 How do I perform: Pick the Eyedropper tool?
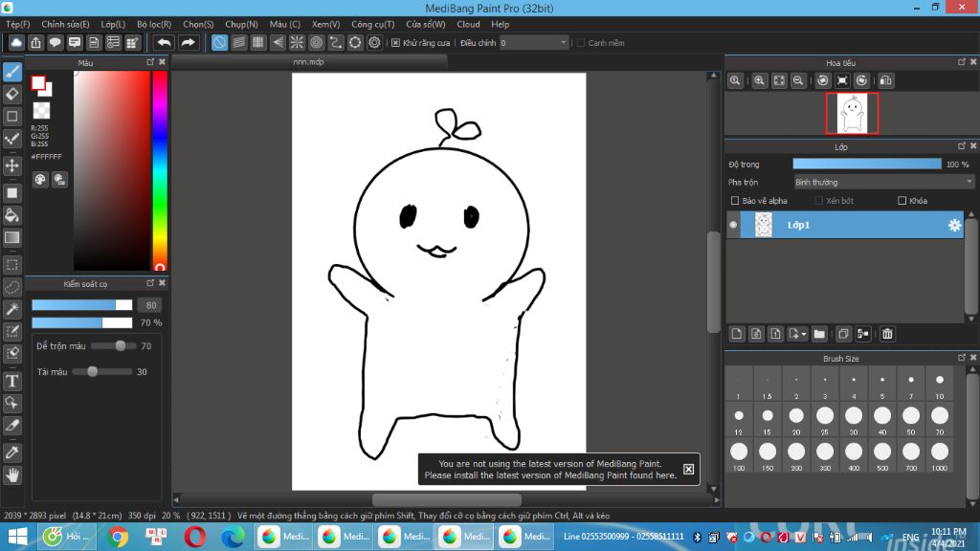click(11, 452)
